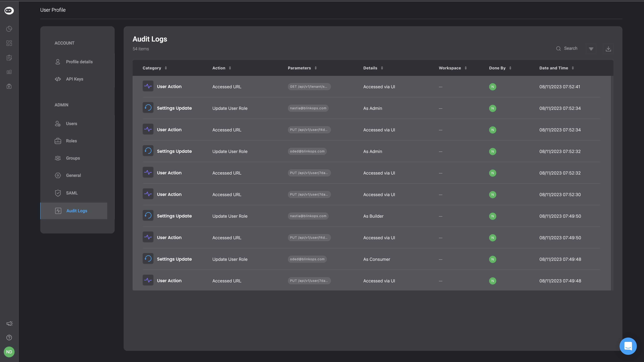Click N avatar in the As Consumer row
Viewport: 644px width, 362px height.
tap(493, 259)
